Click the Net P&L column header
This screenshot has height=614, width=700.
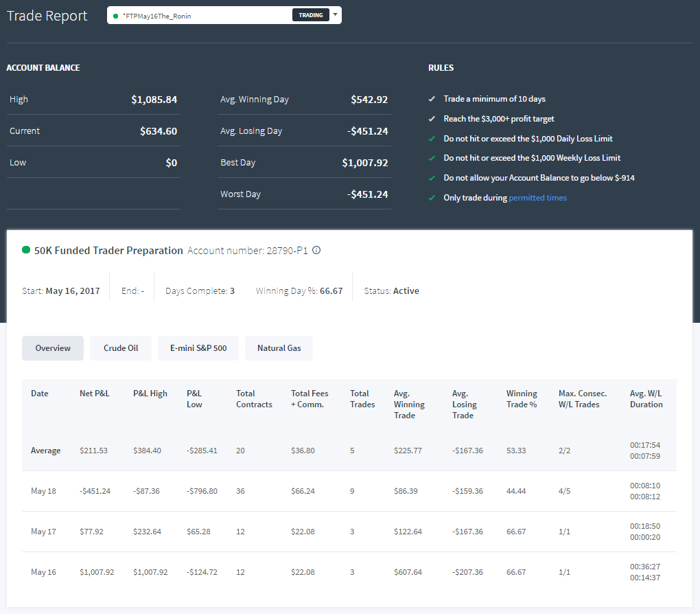[94, 394]
